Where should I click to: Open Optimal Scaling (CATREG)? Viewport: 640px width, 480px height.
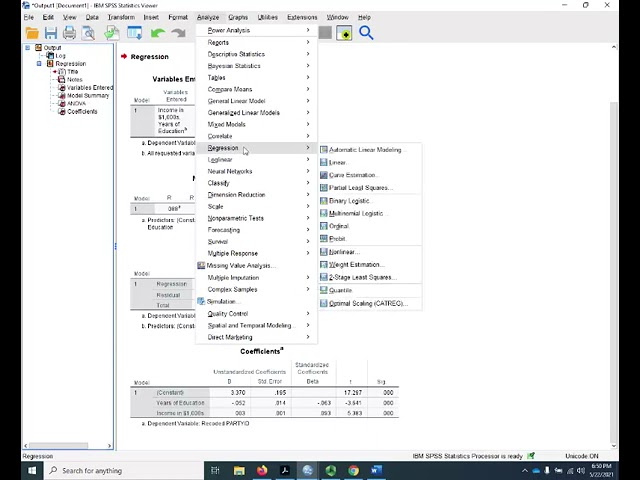368,304
